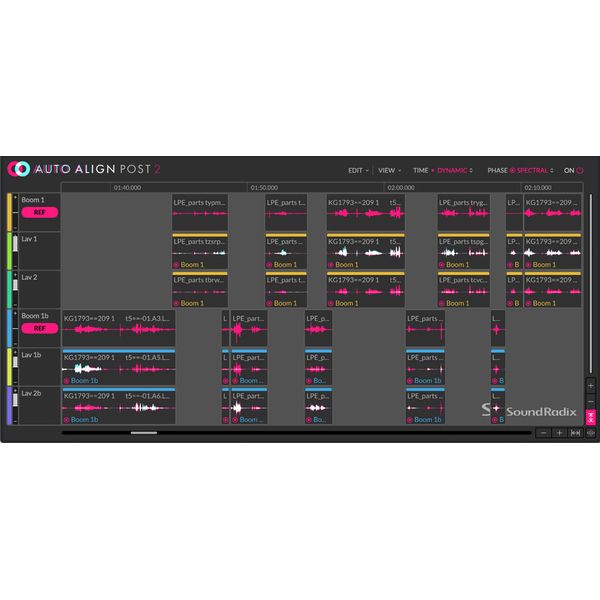Screen dimensions: 600x600
Task: Toggle REF on Boom 1b track
Action: click(39, 328)
